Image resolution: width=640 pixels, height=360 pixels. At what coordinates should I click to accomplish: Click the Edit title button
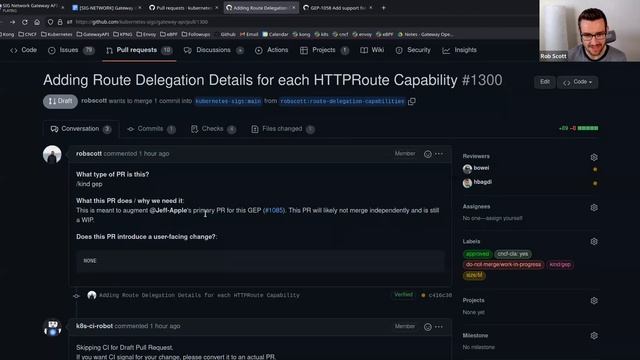click(x=545, y=82)
